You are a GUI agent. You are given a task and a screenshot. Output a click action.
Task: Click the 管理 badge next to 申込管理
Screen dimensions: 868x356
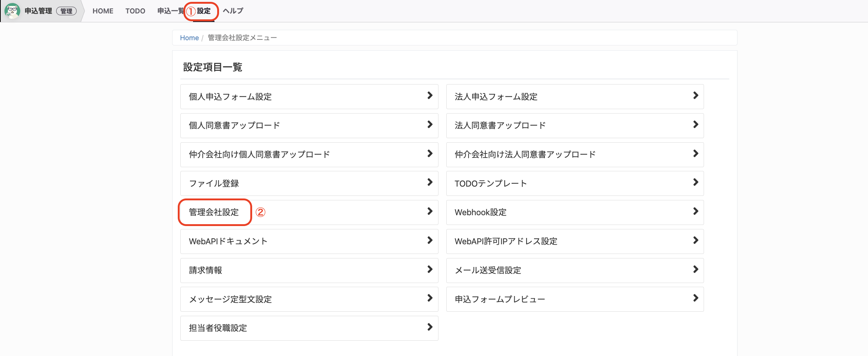(x=67, y=11)
